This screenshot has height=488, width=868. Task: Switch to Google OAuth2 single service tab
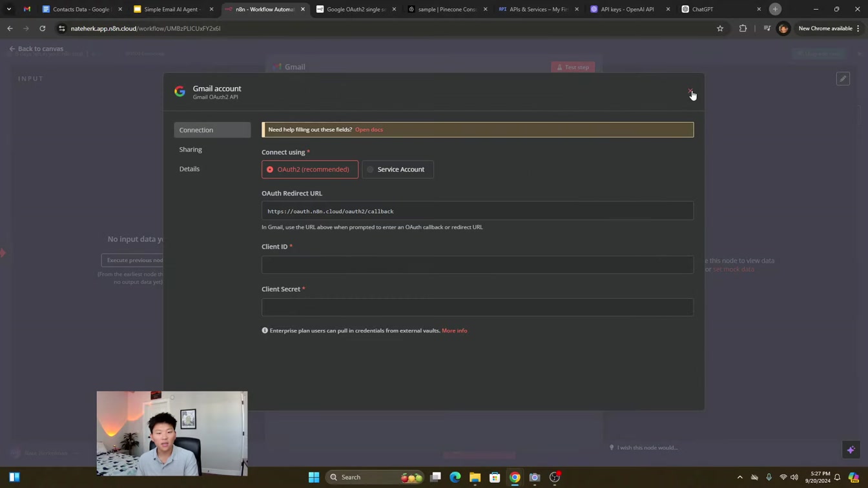356,9
